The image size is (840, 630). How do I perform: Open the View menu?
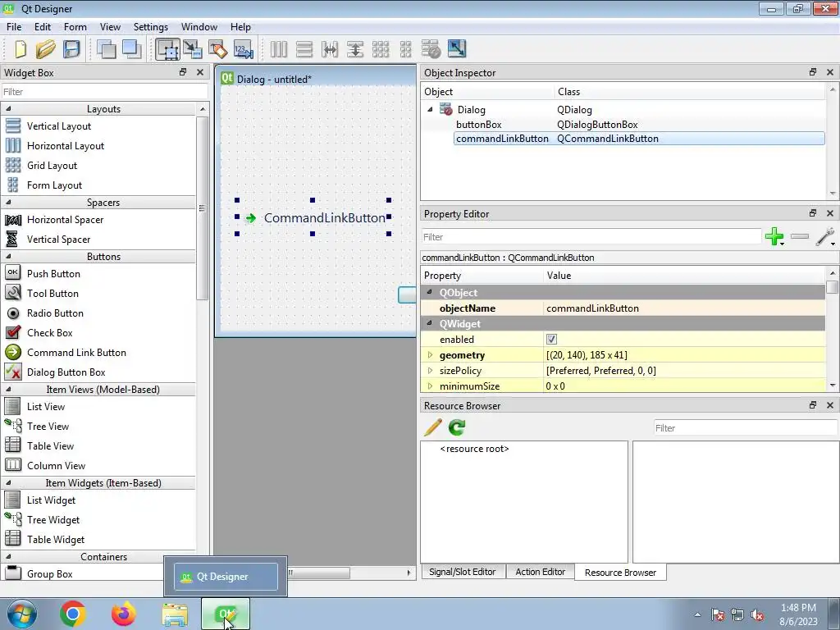tap(110, 27)
